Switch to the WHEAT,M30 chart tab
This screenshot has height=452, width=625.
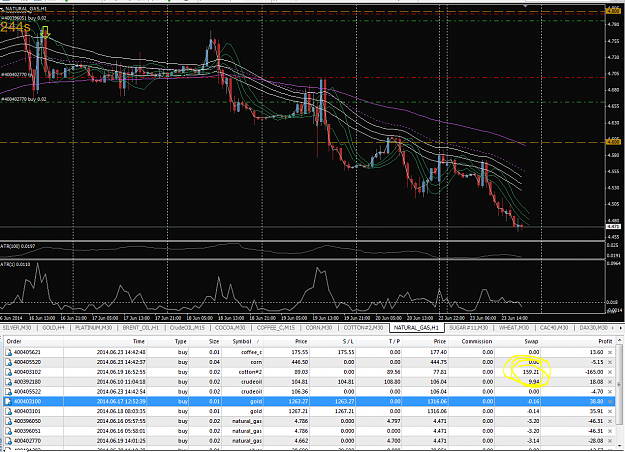coord(514,328)
